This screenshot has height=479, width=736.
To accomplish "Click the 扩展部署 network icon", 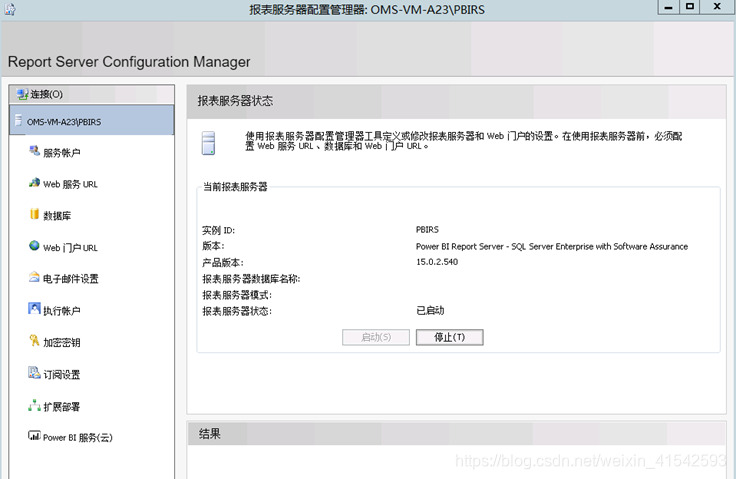I will click(34, 405).
